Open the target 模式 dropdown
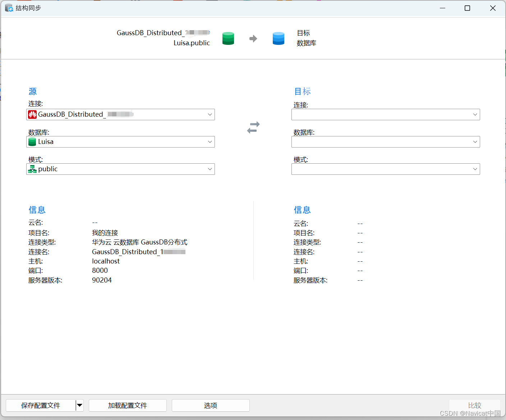The image size is (506, 420). (x=386, y=169)
